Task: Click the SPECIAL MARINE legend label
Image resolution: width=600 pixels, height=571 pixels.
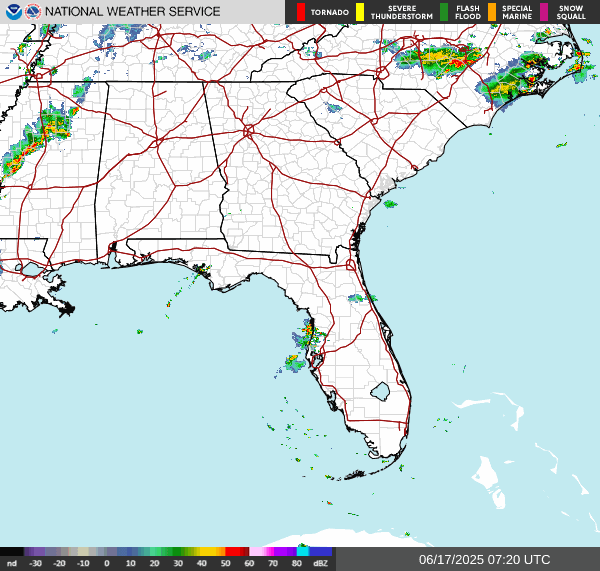Action: pyautogui.click(x=517, y=12)
